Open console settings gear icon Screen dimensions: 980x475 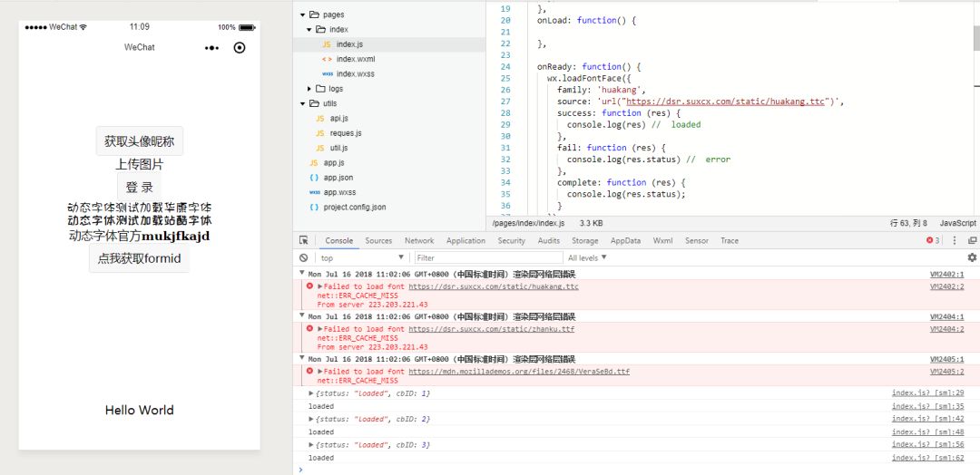coord(972,257)
